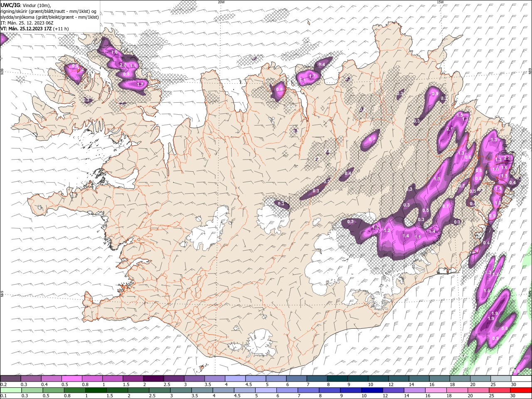Pick the 25–30 red-pink swatch in lower legend row
The height and width of the screenshot is (399, 532).
pyautogui.click(x=499, y=390)
